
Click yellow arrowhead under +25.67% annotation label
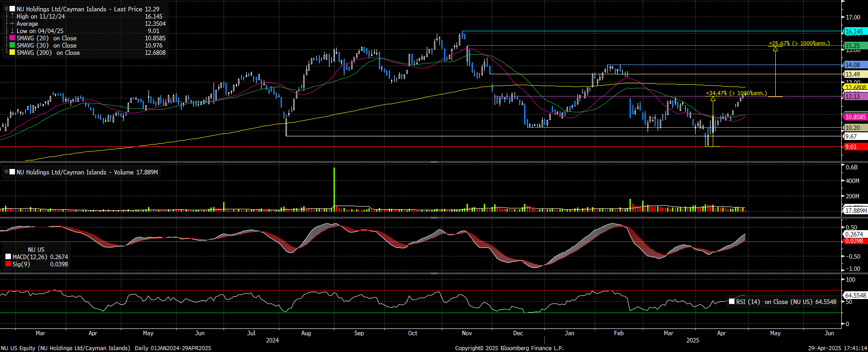775,49
